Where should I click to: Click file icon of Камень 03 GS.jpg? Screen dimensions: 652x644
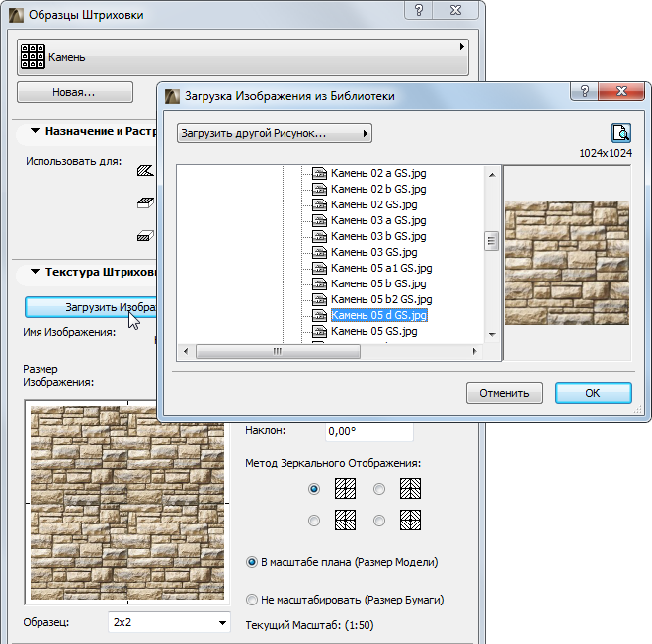(x=319, y=252)
